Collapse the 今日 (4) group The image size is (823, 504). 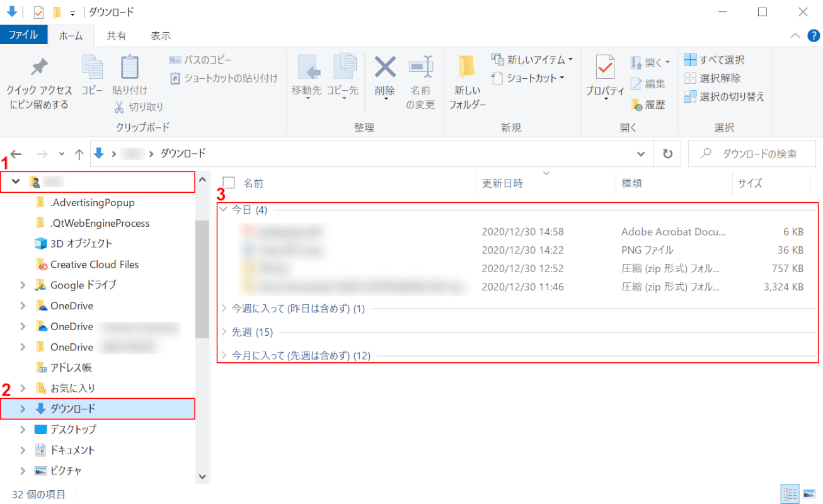(223, 210)
